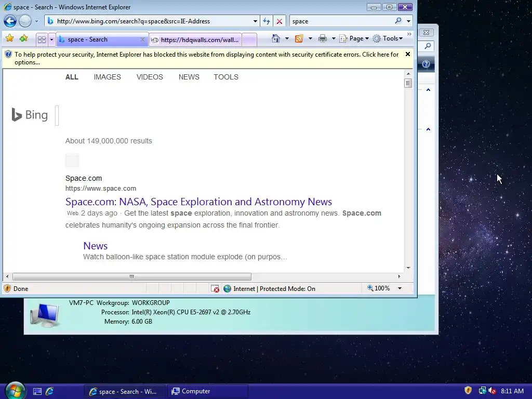Open the TOOLS search option
Image resolution: width=532 pixels, height=399 pixels.
pyautogui.click(x=226, y=77)
